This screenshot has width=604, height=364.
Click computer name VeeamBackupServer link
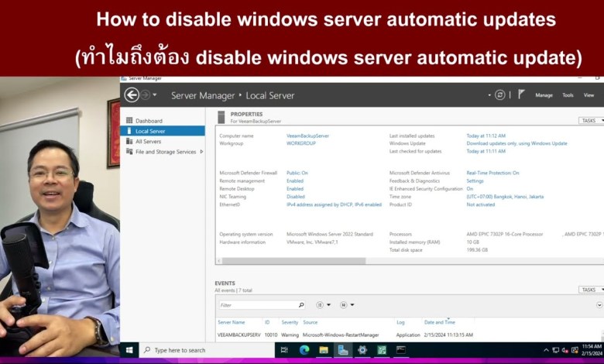point(307,136)
